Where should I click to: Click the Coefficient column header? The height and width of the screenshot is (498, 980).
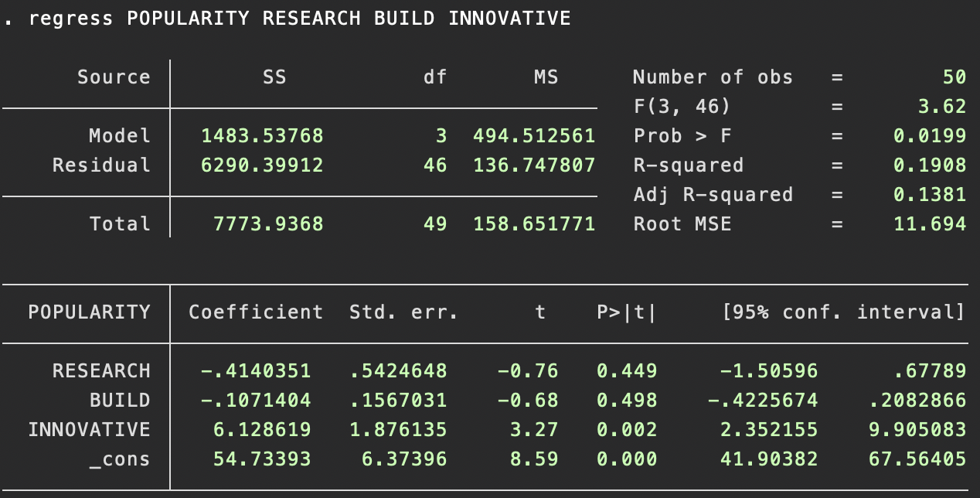(256, 312)
